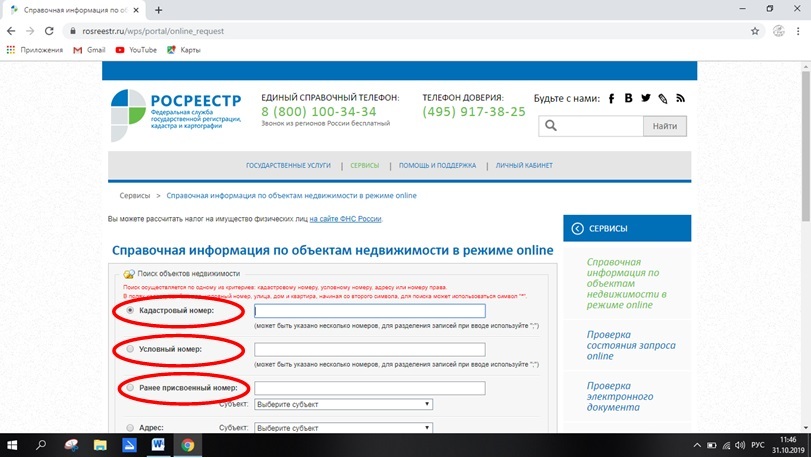Open Субъект dropdown in the Адрес row
The height and width of the screenshot is (458, 811).
[343, 428]
